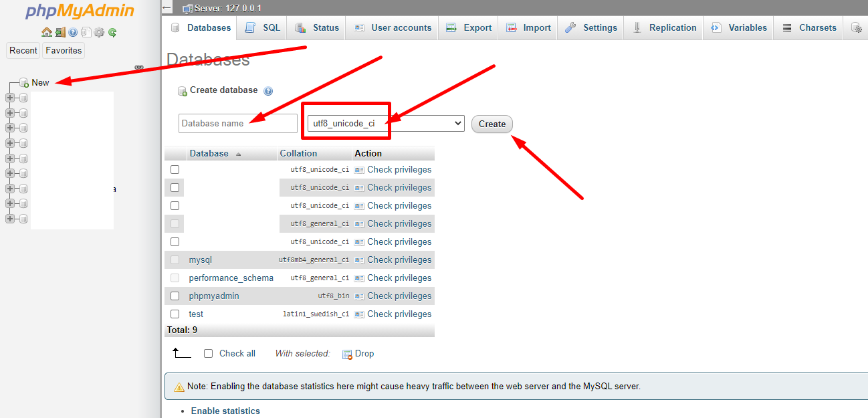Click help icon beside Create database
The width and height of the screenshot is (868, 418).
268,91
